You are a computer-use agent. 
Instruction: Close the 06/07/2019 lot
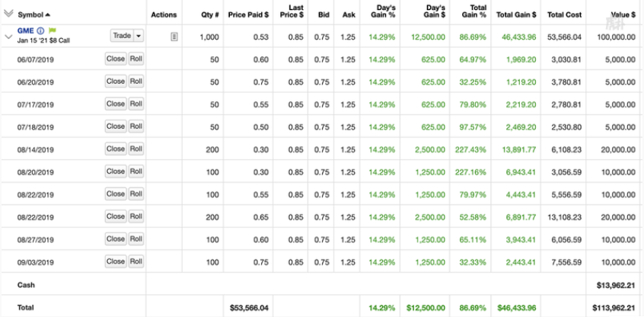(116, 59)
